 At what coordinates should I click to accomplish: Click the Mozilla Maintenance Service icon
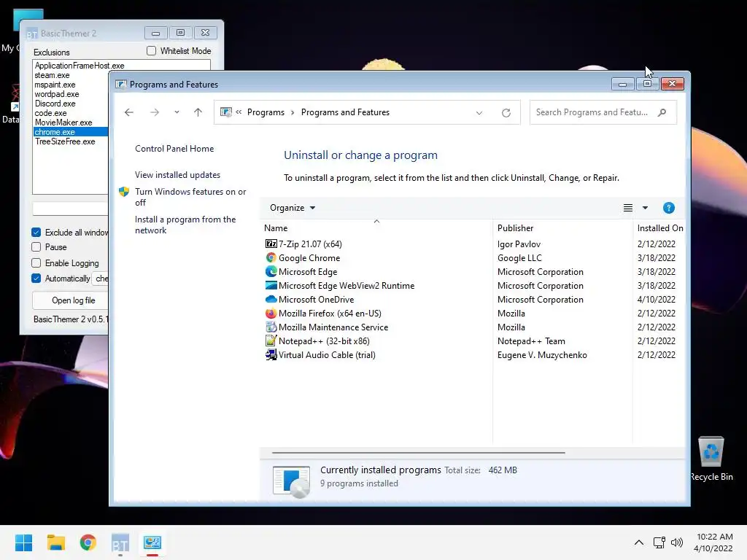tap(271, 327)
